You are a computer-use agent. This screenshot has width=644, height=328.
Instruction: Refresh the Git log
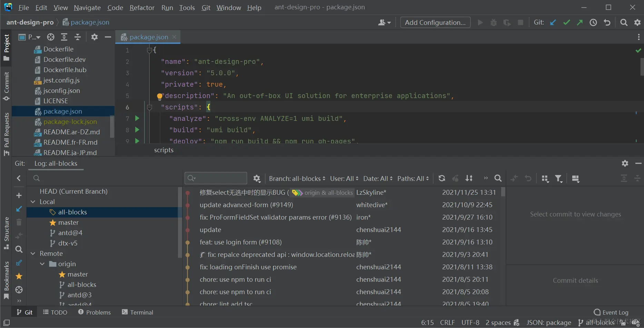click(x=442, y=178)
